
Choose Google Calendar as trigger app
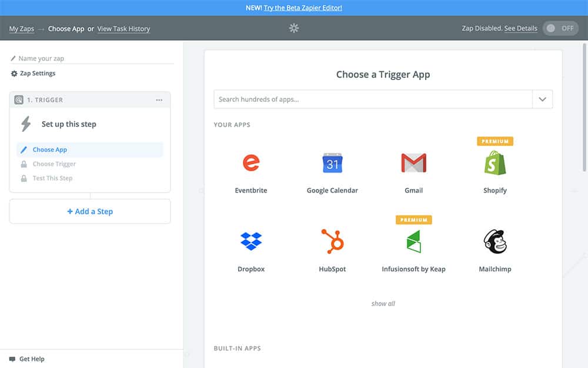[x=332, y=163]
